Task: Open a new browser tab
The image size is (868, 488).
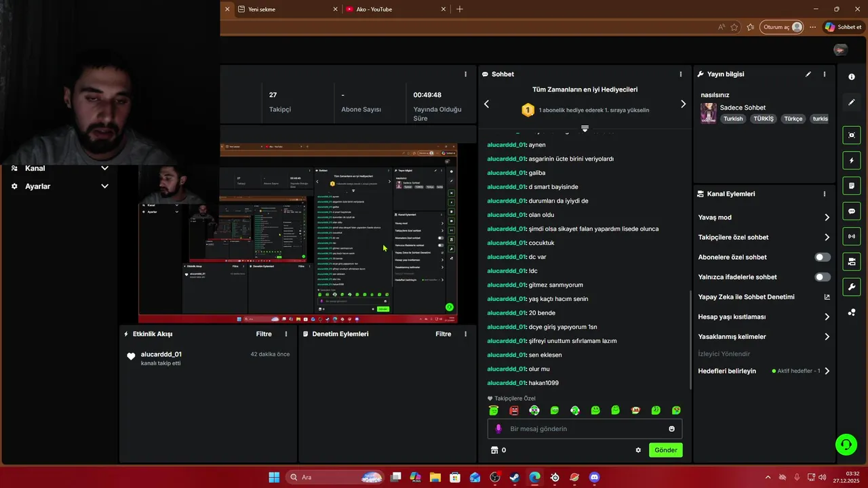Action: pos(460,9)
